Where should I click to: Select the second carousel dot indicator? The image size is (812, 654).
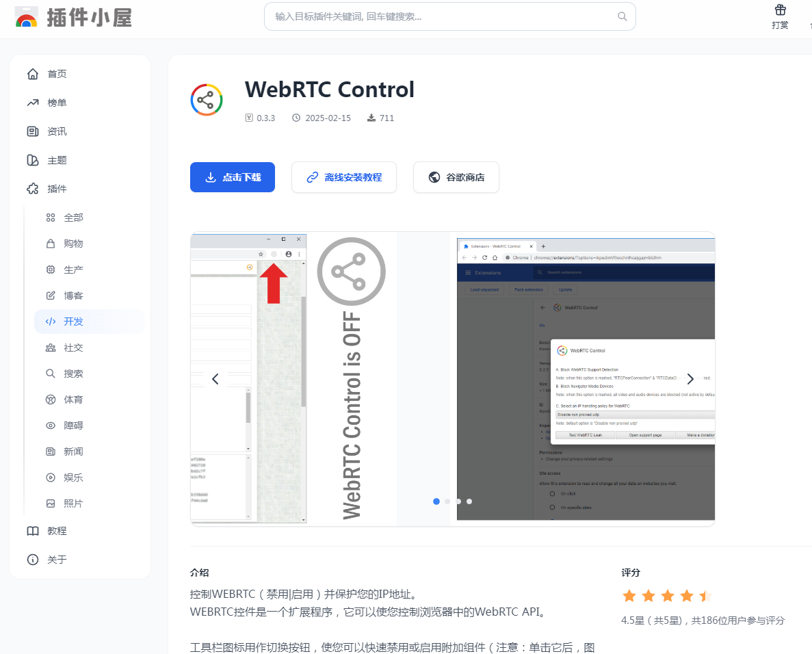coord(447,501)
